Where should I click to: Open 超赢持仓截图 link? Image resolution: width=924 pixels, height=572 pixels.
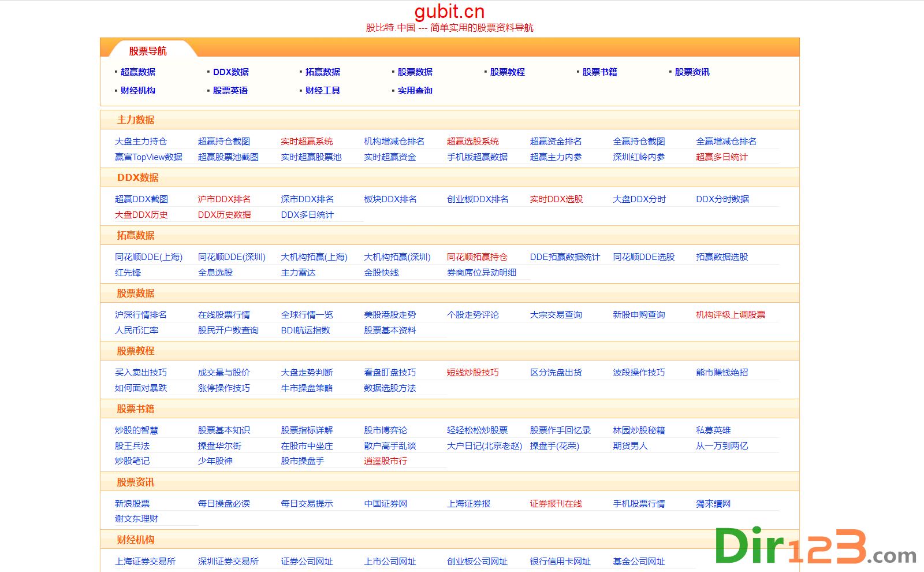pos(224,142)
